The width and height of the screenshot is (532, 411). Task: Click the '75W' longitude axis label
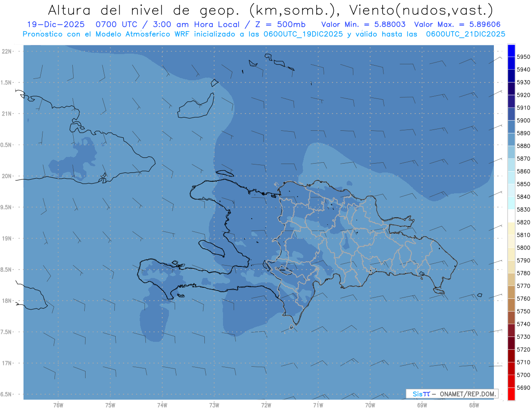point(110,405)
